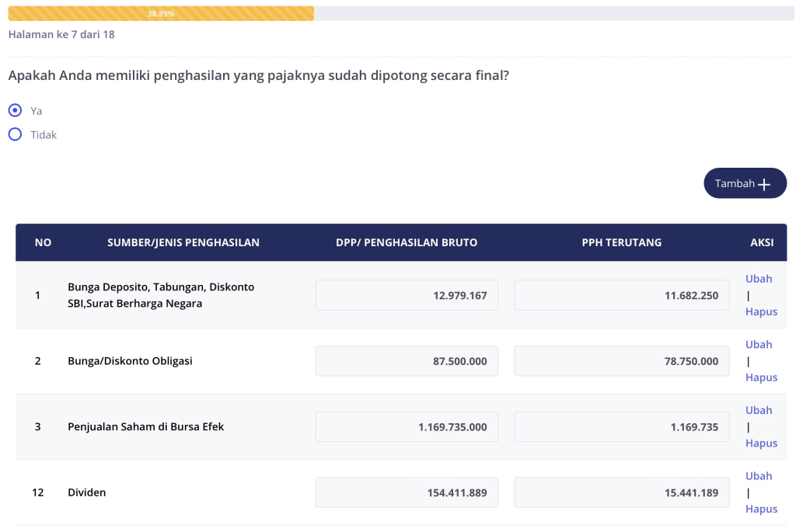Screen dimensions: 796x532
Task: Click the Dividen 154.411.889 bruto field
Action: 407,492
